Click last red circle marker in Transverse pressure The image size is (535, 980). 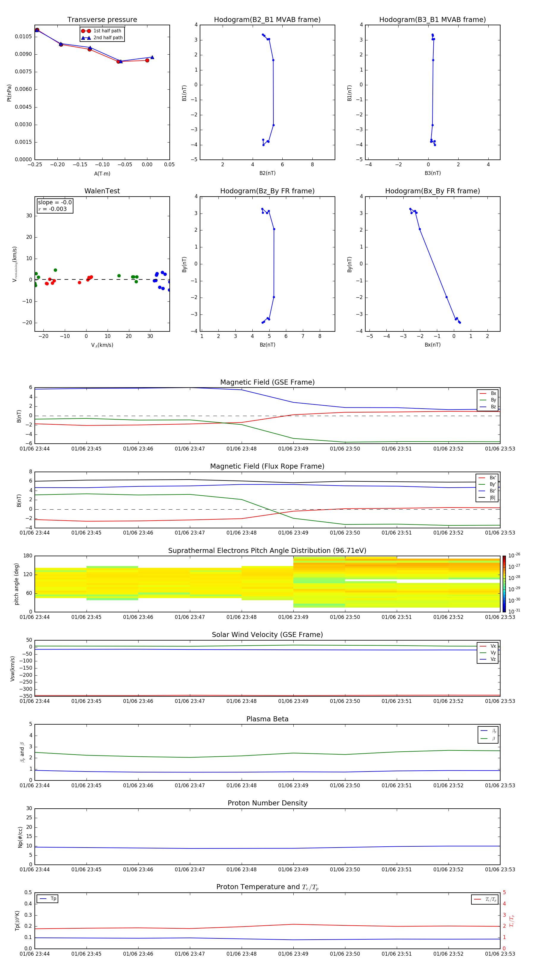coord(147,61)
